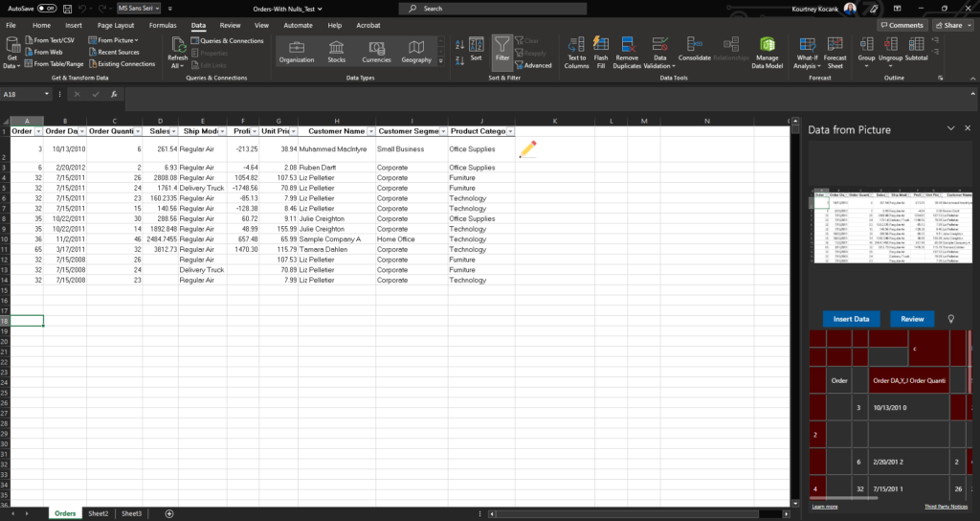Viewport: 980px width, 521px height.
Task: Run Flash Fill
Action: (601, 53)
